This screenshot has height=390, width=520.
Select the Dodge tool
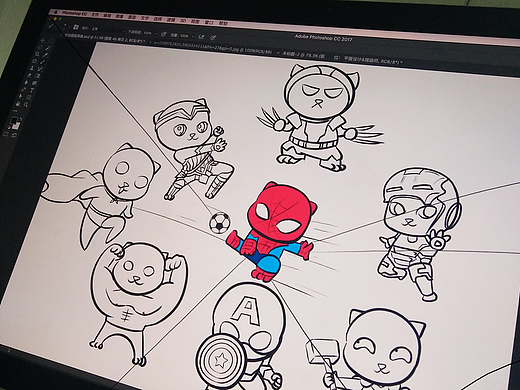(34, 83)
